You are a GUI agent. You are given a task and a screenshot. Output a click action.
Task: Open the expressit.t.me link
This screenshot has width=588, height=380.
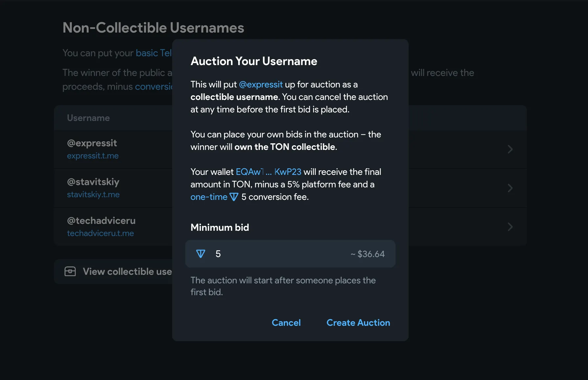93,156
